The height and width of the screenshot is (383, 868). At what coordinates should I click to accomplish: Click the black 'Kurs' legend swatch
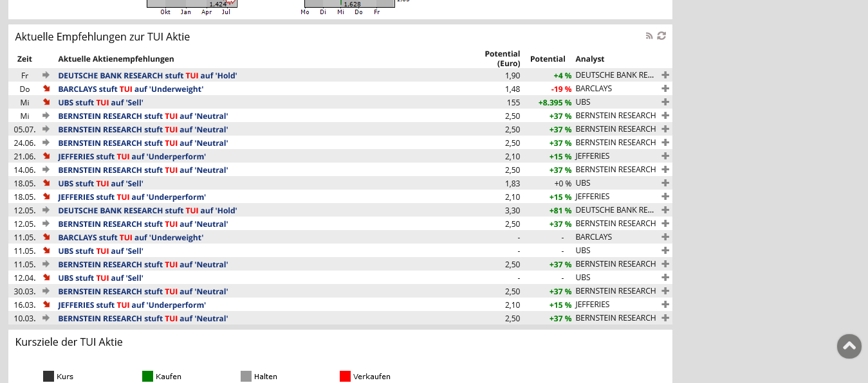point(48,377)
